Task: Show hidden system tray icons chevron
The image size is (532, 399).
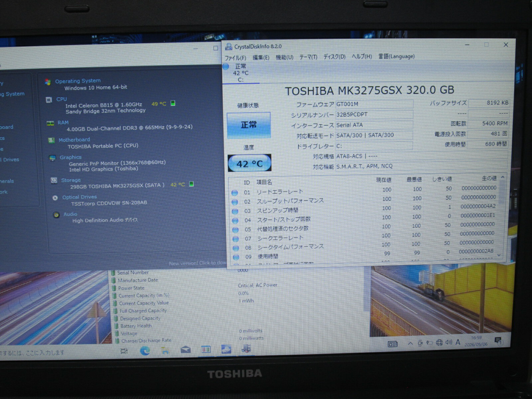Action: point(410,343)
